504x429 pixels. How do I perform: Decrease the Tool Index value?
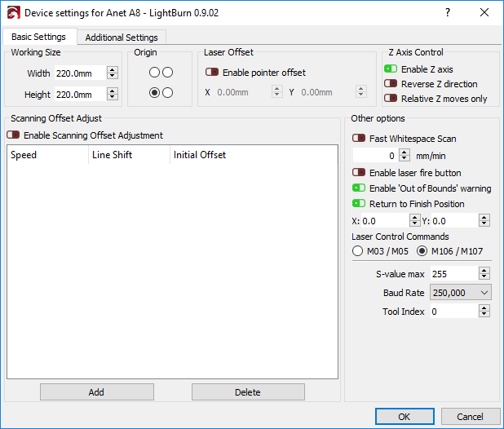click(484, 315)
